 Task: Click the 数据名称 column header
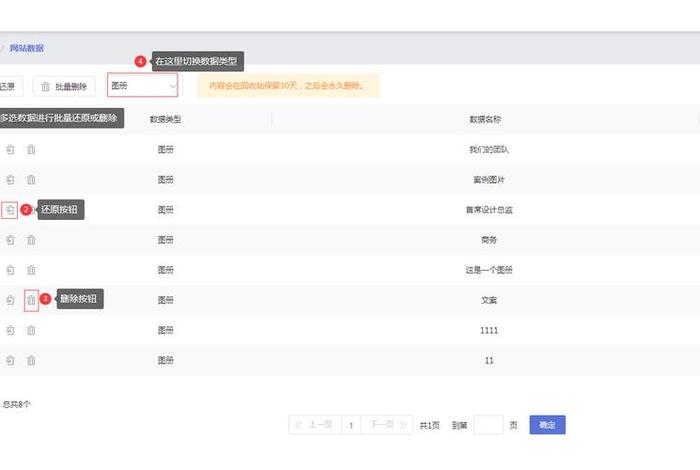coord(485,119)
